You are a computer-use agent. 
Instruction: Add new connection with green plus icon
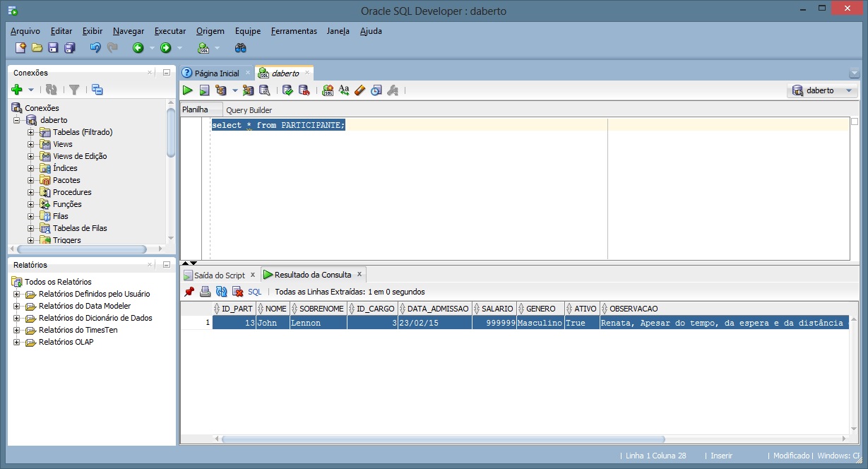[x=17, y=90]
